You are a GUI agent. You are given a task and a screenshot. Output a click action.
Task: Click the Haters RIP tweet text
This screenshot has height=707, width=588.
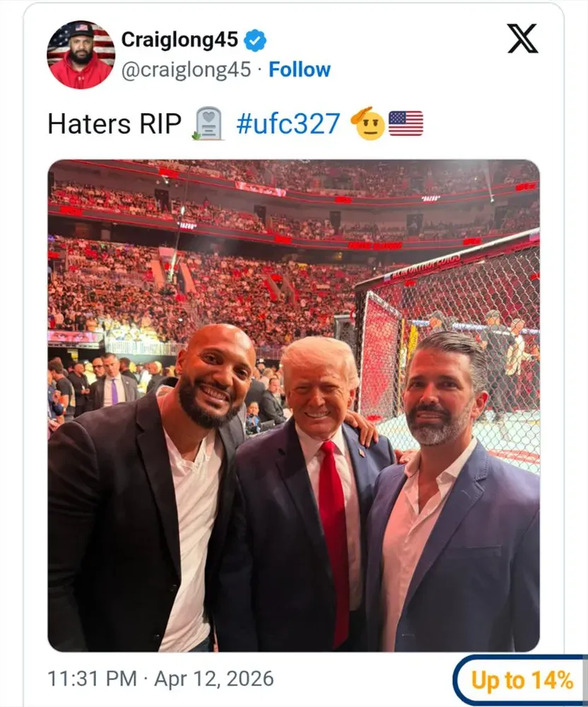coord(114,124)
